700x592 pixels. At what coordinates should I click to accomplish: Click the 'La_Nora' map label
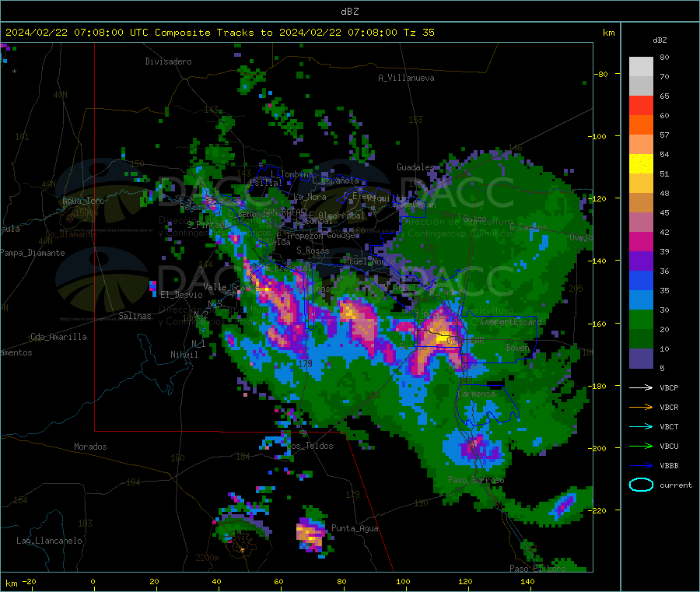point(310,197)
